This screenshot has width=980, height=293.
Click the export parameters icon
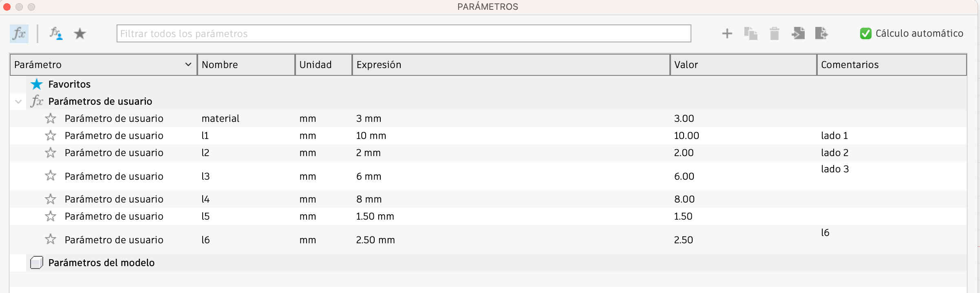pyautogui.click(x=821, y=33)
